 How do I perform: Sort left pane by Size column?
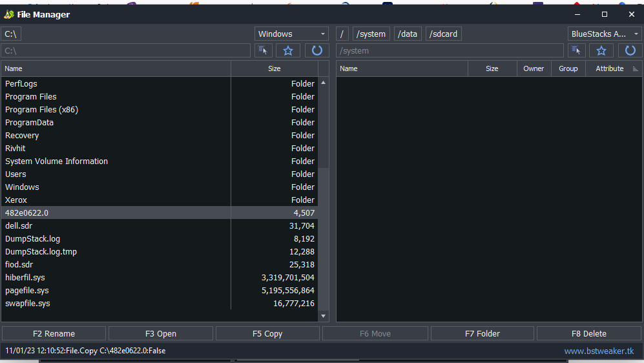[275, 68]
